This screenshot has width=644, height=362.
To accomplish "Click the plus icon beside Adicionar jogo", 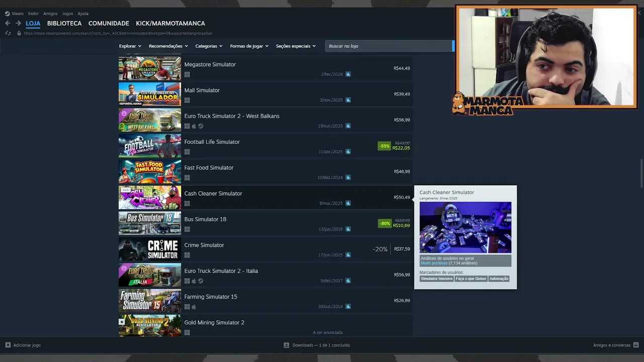I will 8,345.
